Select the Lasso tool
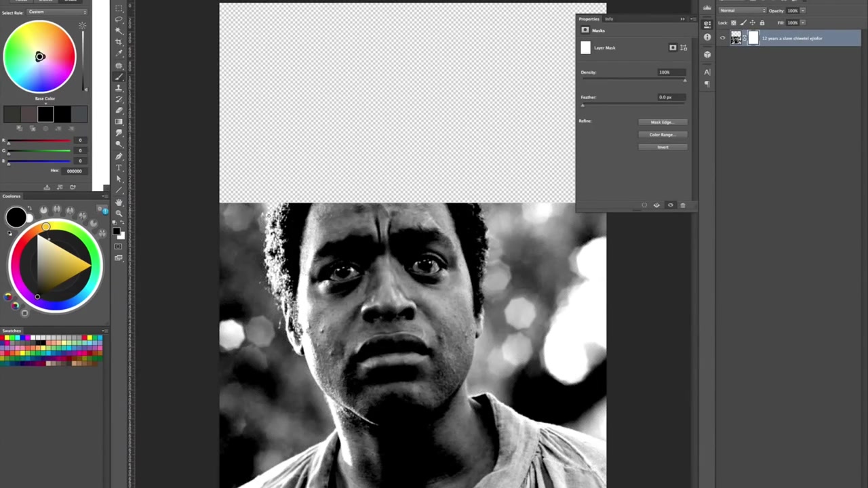 [119, 18]
